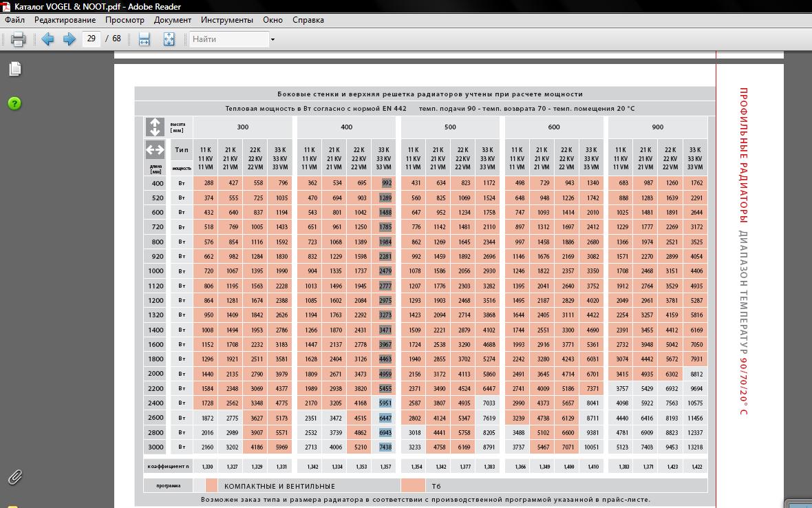The width and height of the screenshot is (812, 508).
Task: Click the green help question mark icon
Action: [x=14, y=103]
